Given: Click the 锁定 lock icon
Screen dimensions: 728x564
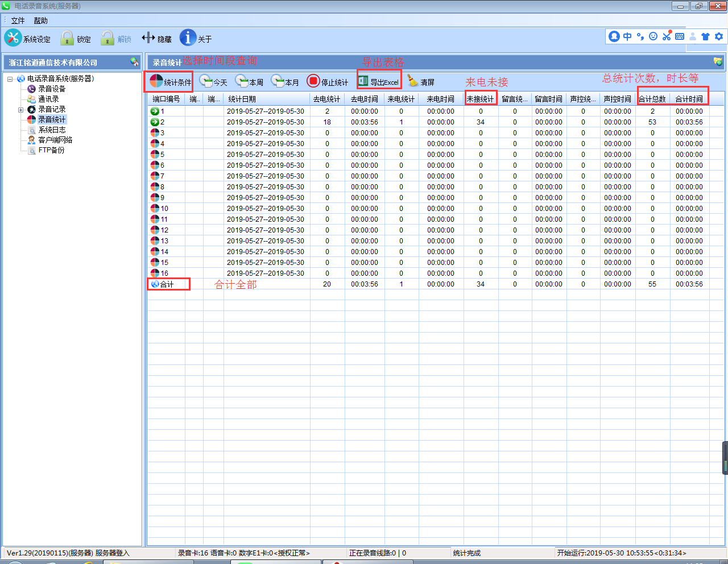Looking at the screenshot, I should click(x=67, y=38).
